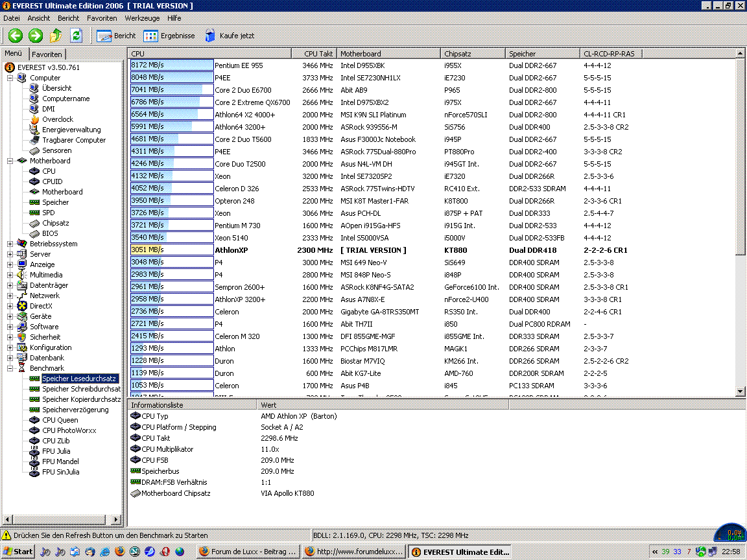Viewport: 747px width, 560px height.
Task: Expand the Netzwerk tree node
Action: [10, 296]
